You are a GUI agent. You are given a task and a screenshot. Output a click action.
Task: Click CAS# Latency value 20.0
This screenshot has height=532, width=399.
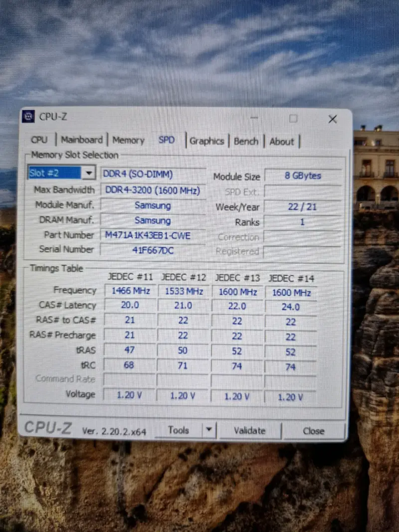point(130,305)
